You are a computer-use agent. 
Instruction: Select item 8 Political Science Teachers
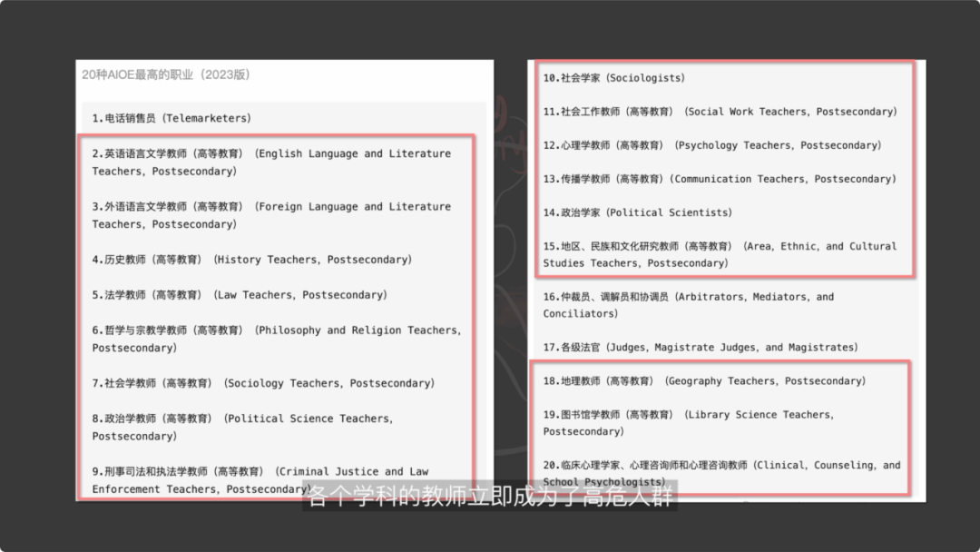coord(242,427)
